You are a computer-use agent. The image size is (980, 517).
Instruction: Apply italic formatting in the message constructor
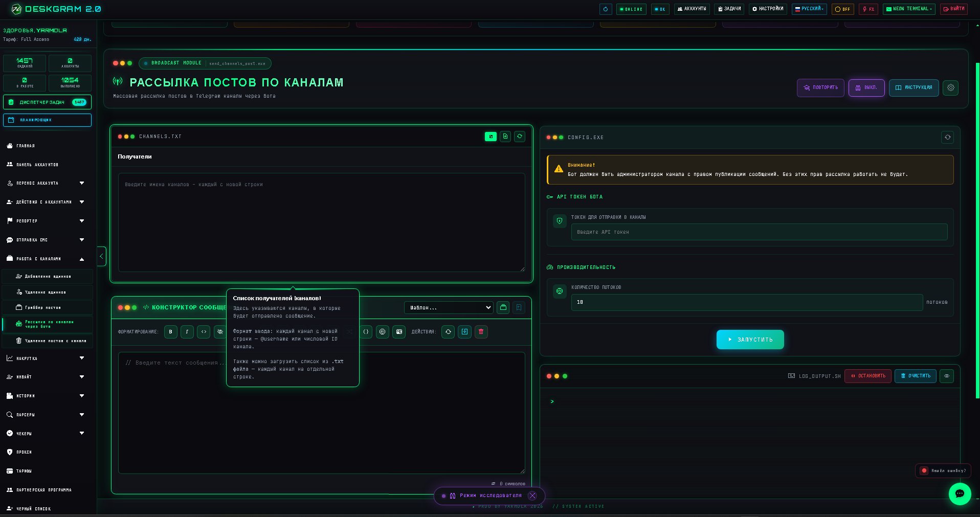coord(187,332)
